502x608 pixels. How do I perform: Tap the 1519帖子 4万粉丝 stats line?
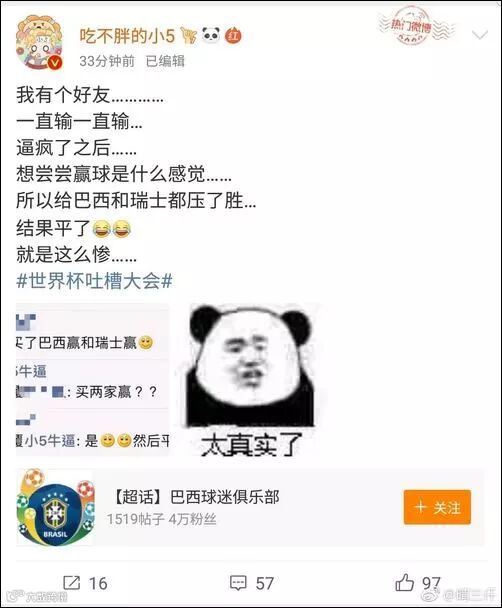(162, 519)
